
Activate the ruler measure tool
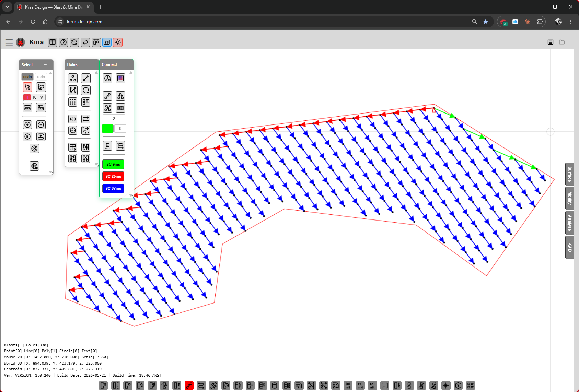point(28,108)
